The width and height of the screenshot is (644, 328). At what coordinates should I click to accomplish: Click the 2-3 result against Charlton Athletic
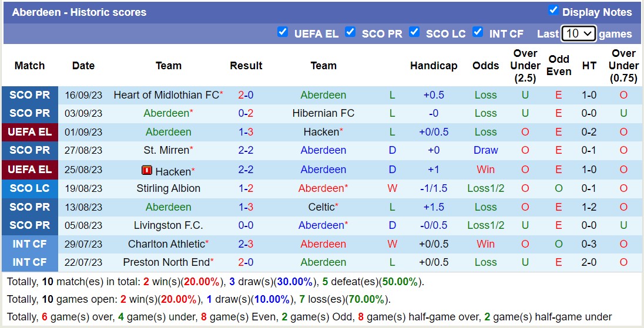[x=246, y=244]
